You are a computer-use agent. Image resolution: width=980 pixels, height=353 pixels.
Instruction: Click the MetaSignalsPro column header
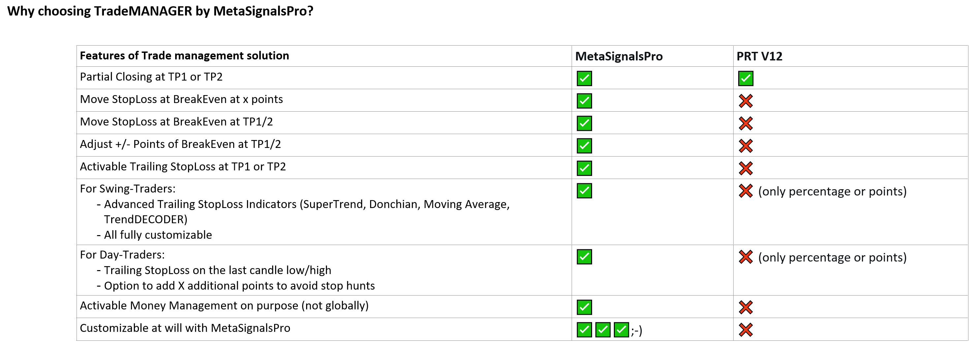(618, 56)
